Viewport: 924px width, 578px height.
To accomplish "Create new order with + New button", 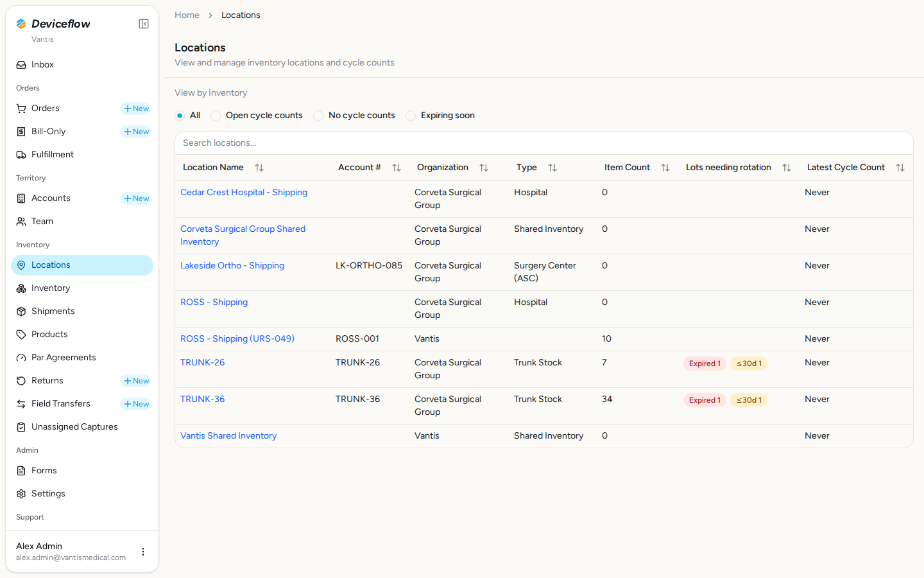I will click(136, 109).
